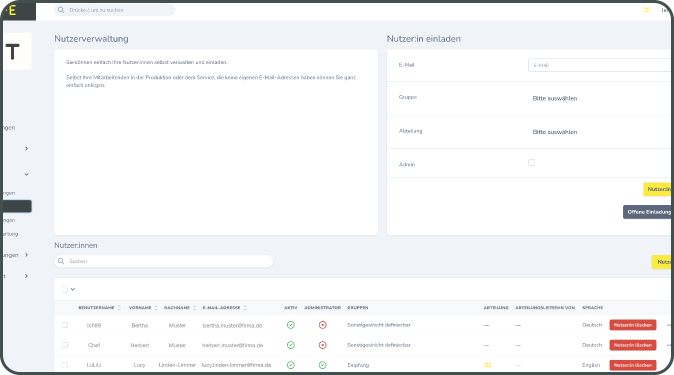The width and height of the screenshot is (674, 375).
Task: Click the magnifier icon in Nutzer:innen search
Action: point(61,261)
